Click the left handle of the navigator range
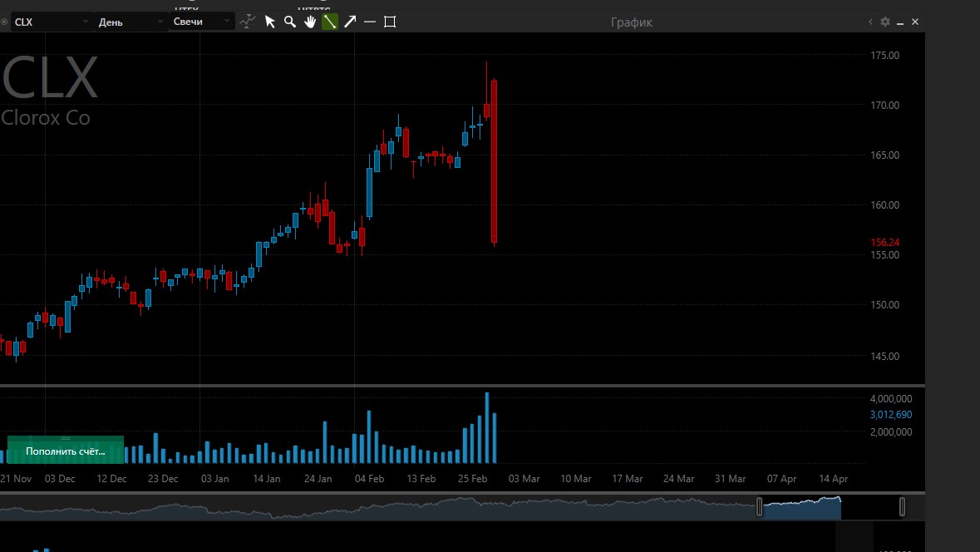 760,507
